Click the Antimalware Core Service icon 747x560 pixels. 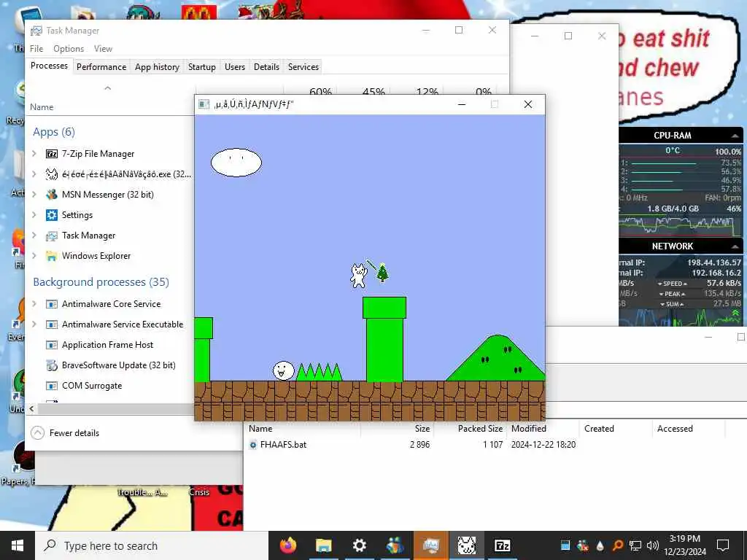(x=52, y=304)
